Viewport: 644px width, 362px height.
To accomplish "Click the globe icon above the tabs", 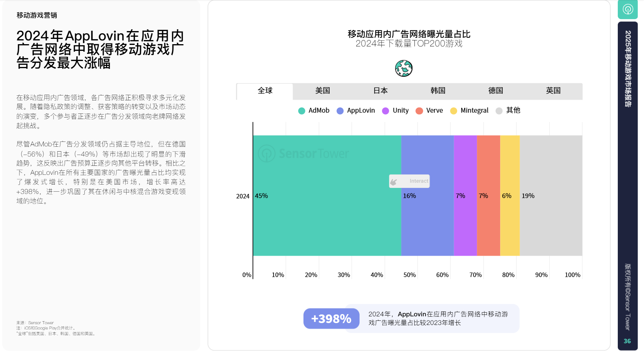I will pos(403,69).
